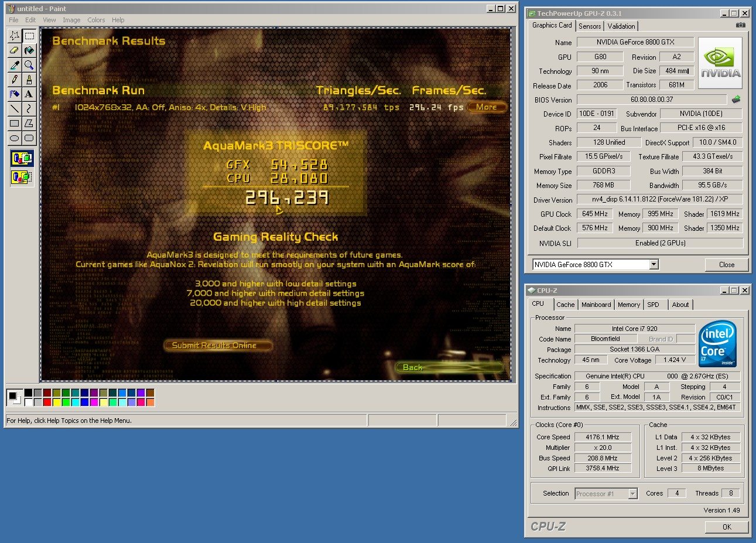Screen dimensions: 756x543
Task: Select the rectangular Select tool in Paint
Action: pos(29,36)
